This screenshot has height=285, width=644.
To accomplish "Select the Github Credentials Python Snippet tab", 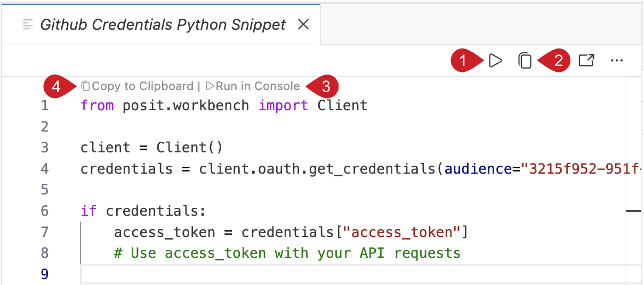I will [163, 25].
